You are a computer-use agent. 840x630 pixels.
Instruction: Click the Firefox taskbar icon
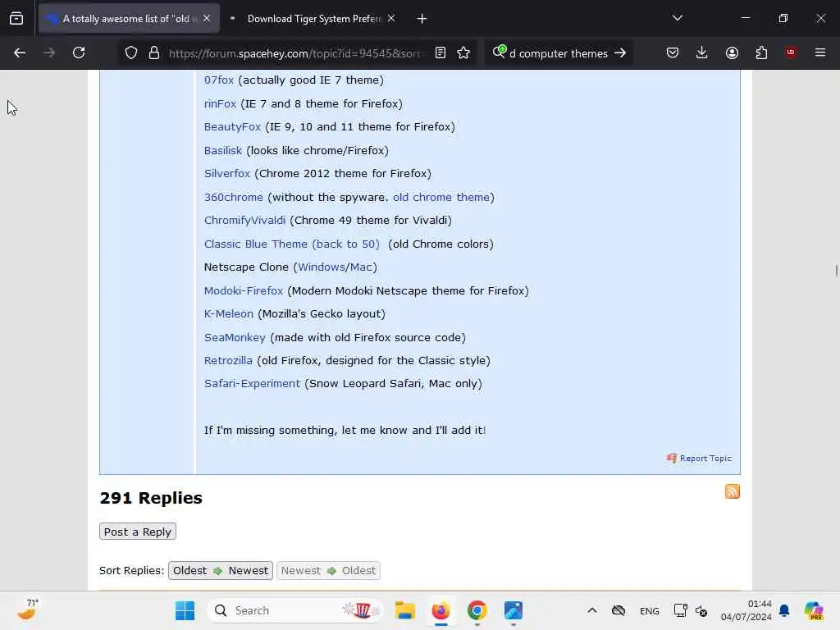point(441,610)
